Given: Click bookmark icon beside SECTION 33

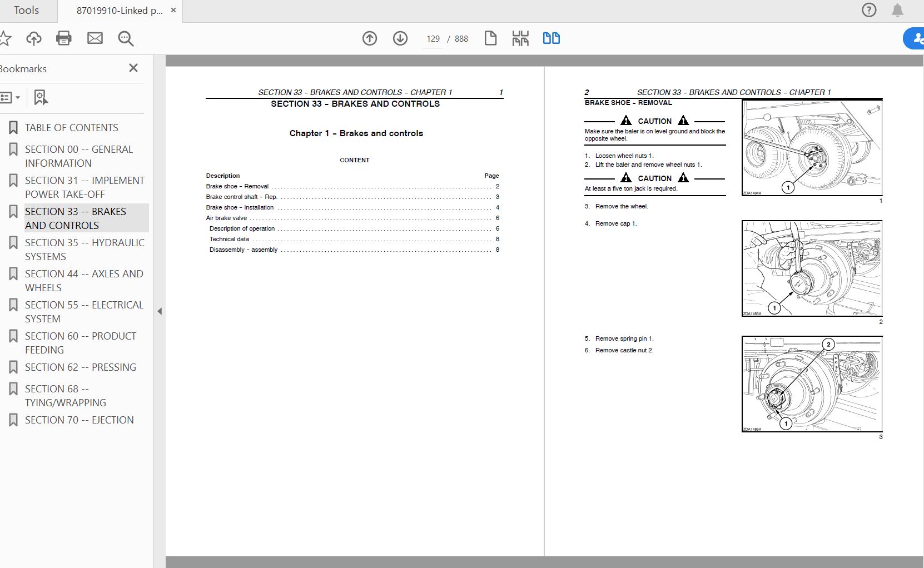Looking at the screenshot, I should pos(13,212).
